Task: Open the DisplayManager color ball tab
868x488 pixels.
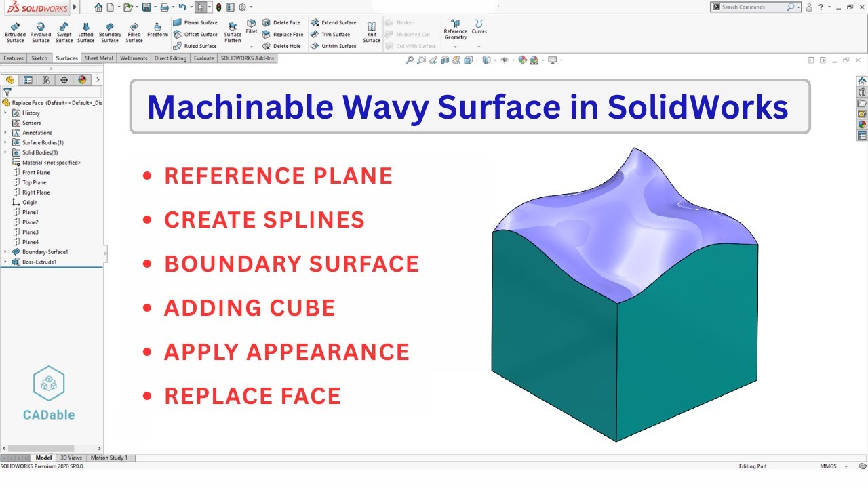Action: 83,80
